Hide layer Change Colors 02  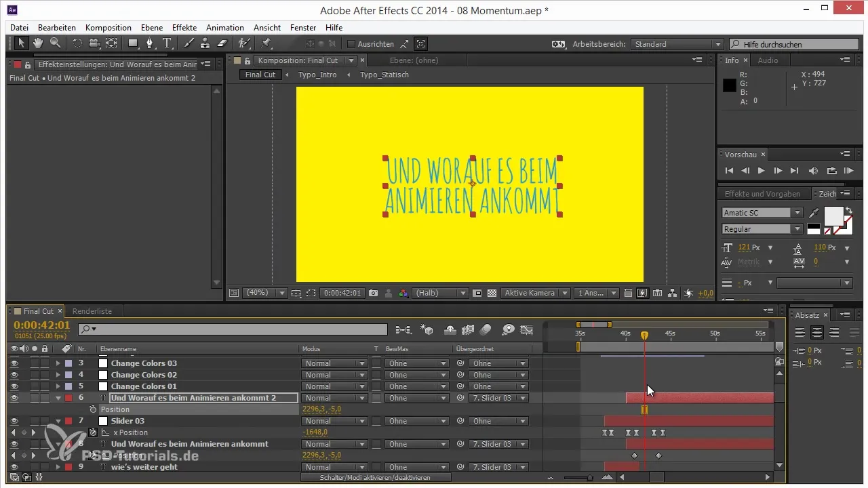click(14, 375)
